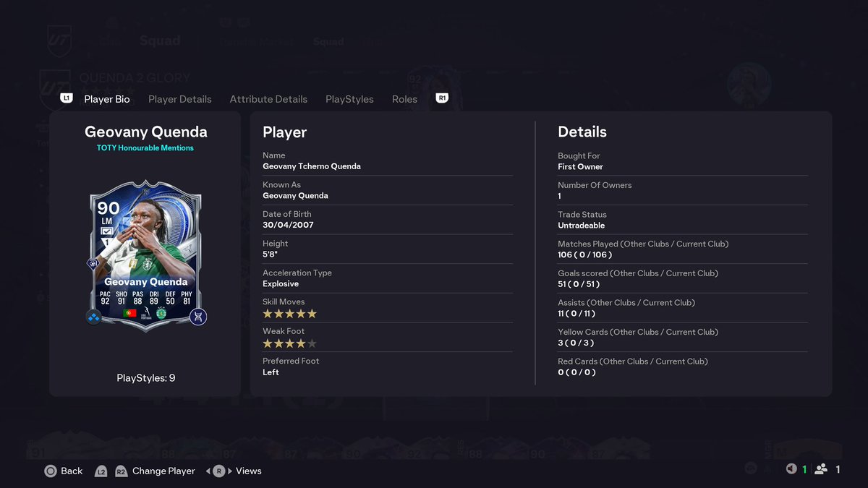
Task: Click the party members icon in the footer
Action: point(821,469)
